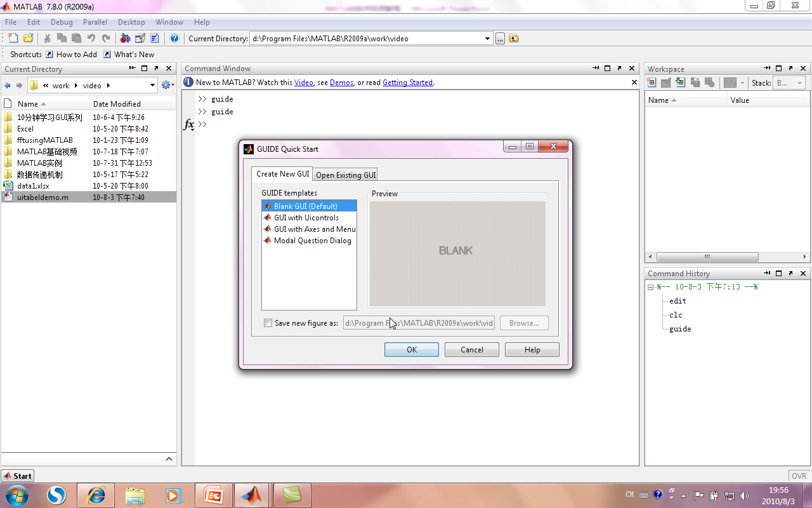Switch to the Open Existing GUI tab
Image resolution: width=812 pixels, height=508 pixels.
pyautogui.click(x=346, y=175)
